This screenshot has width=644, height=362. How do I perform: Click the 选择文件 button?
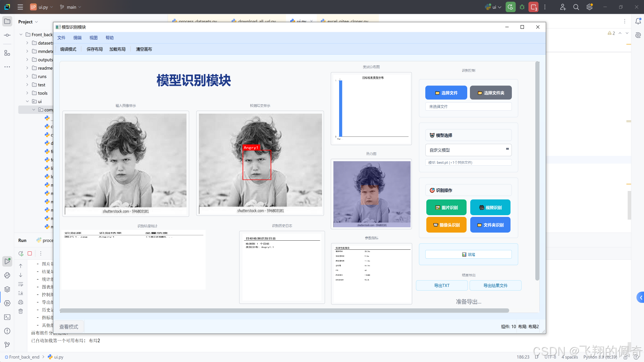(446, 93)
